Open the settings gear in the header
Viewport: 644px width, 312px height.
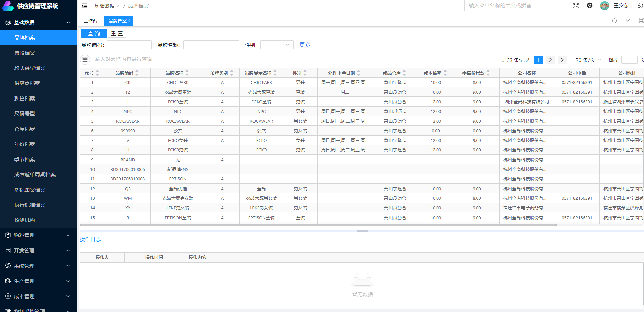[x=640, y=6]
